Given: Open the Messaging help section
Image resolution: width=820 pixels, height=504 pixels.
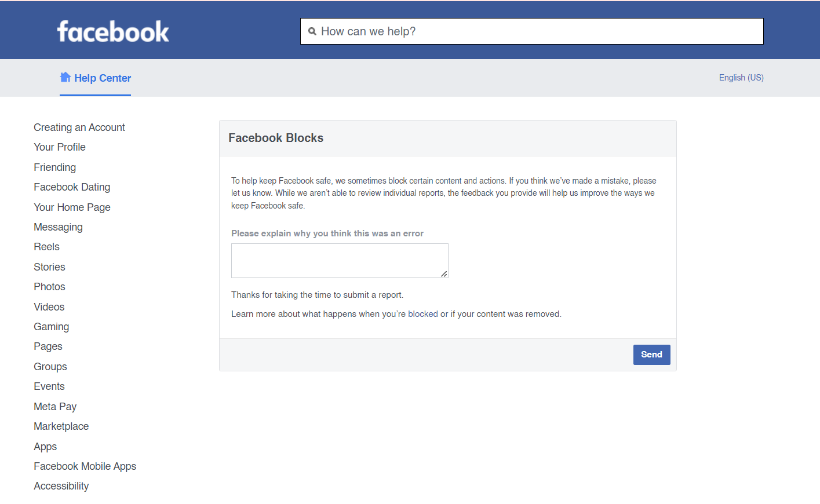Looking at the screenshot, I should click(x=58, y=227).
